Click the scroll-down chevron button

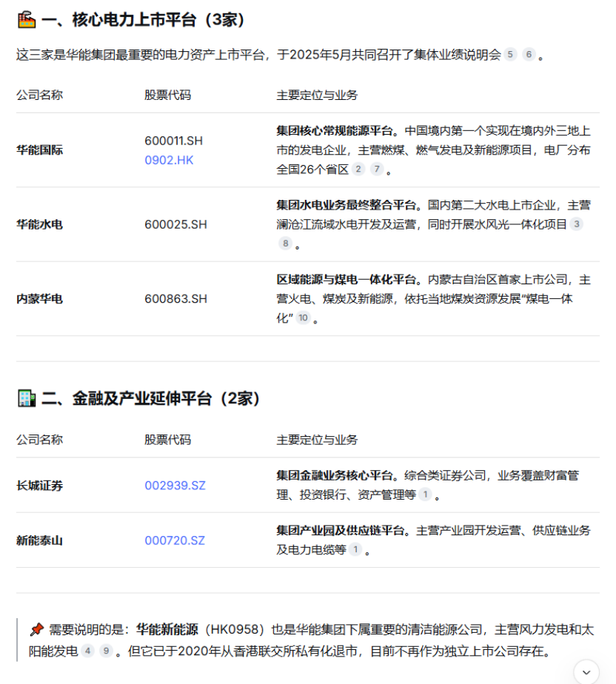coord(586,672)
